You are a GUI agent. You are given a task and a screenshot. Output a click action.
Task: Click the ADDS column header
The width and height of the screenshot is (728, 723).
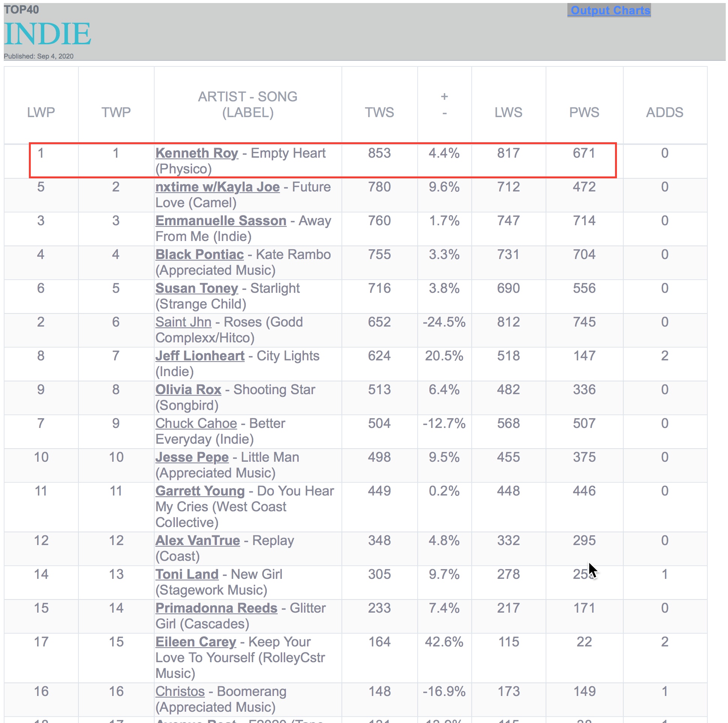tap(664, 112)
